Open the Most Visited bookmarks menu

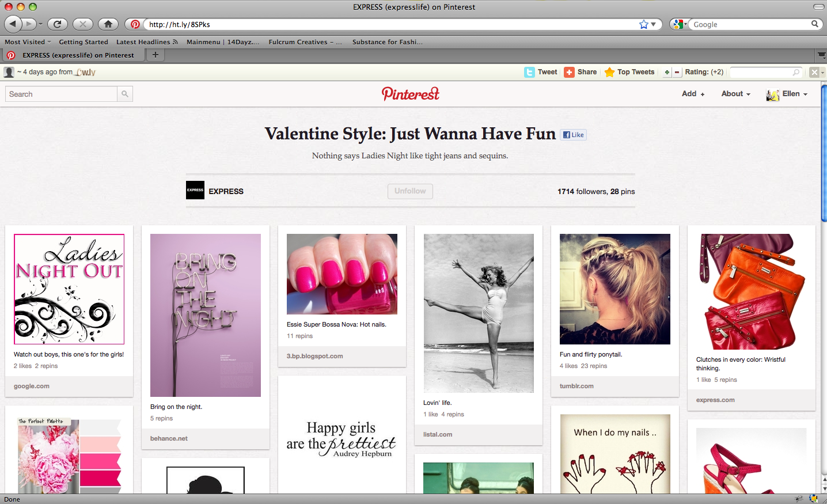point(28,42)
